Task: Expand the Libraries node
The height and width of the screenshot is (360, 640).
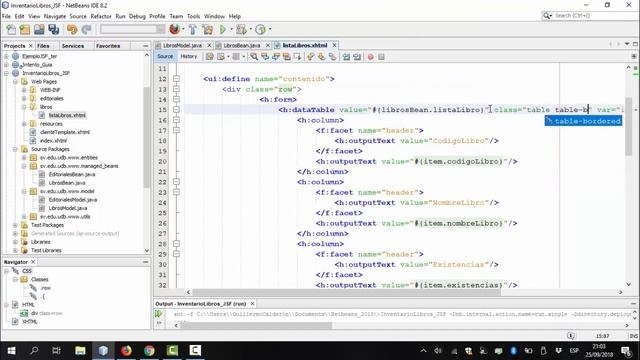Action: click(15, 242)
